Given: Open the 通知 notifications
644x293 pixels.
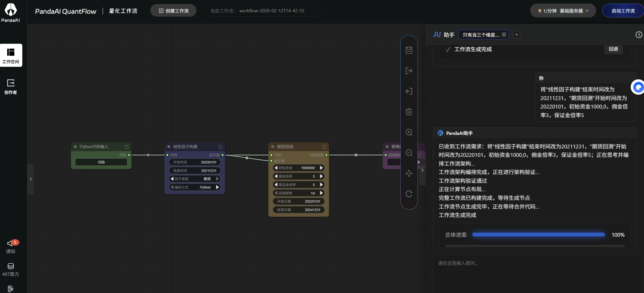Looking at the screenshot, I should coord(11,247).
